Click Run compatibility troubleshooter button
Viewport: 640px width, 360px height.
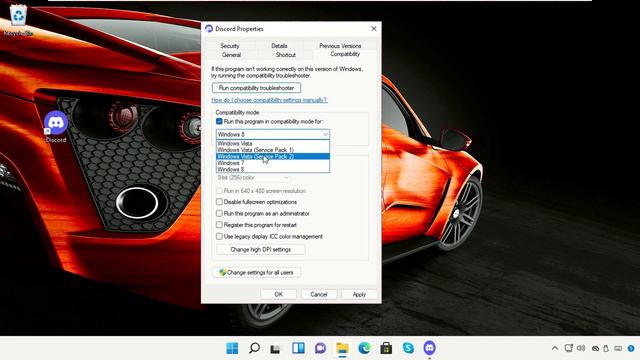click(x=256, y=88)
